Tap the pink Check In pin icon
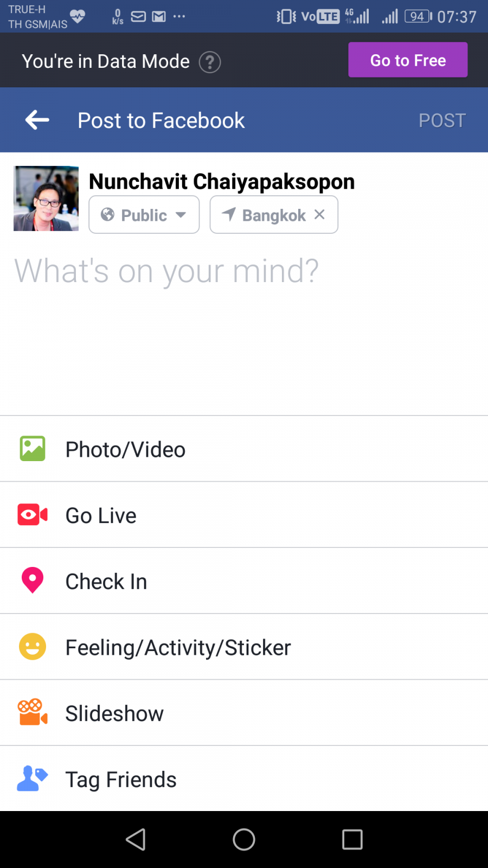Viewport: 488px width, 868px height. click(33, 580)
